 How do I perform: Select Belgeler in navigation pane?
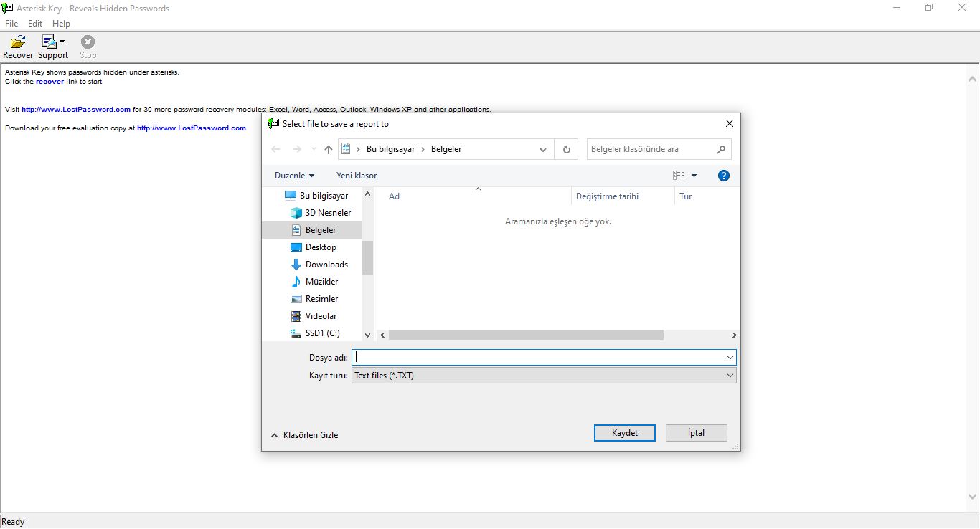coord(311,230)
